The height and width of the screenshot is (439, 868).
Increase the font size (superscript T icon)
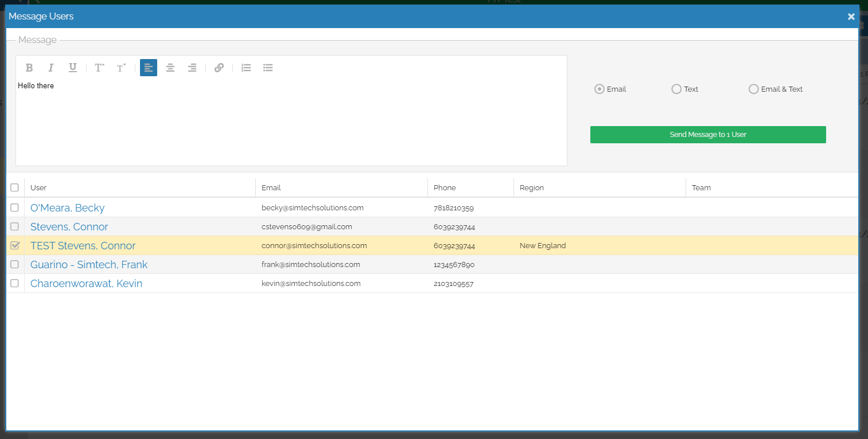pos(99,68)
